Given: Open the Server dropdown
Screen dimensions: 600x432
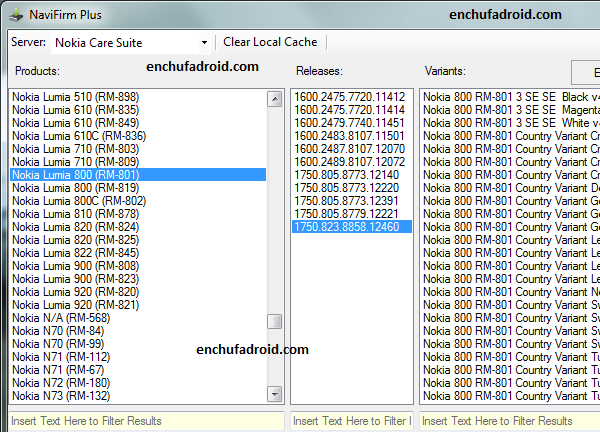Looking at the screenshot, I should 204,42.
